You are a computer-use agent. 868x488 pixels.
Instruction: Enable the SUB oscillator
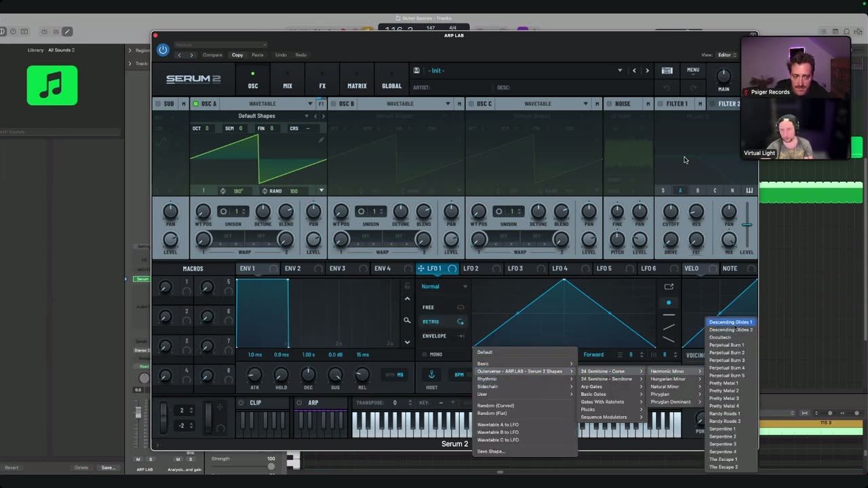pyautogui.click(x=158, y=104)
